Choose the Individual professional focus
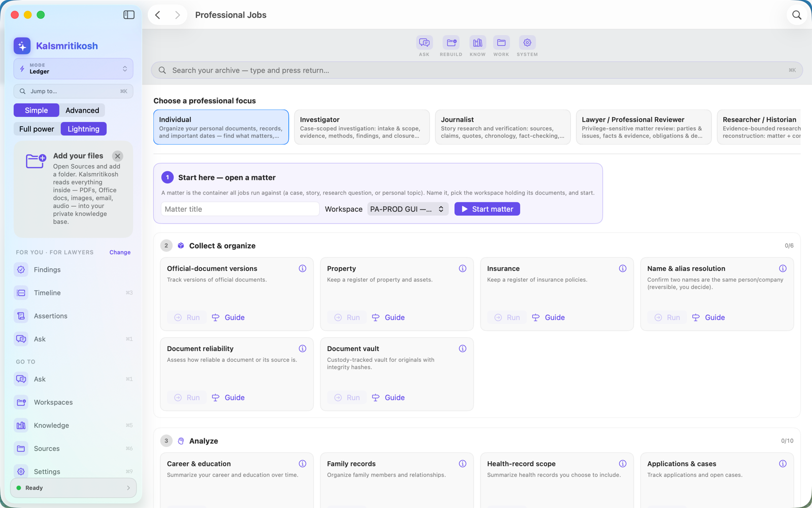The width and height of the screenshot is (812, 508). coord(221,127)
